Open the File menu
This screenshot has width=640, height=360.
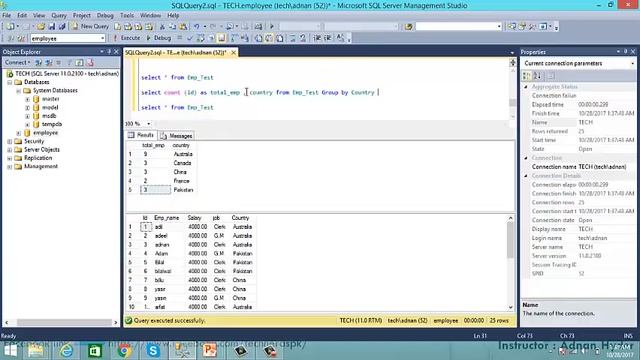point(7,16)
